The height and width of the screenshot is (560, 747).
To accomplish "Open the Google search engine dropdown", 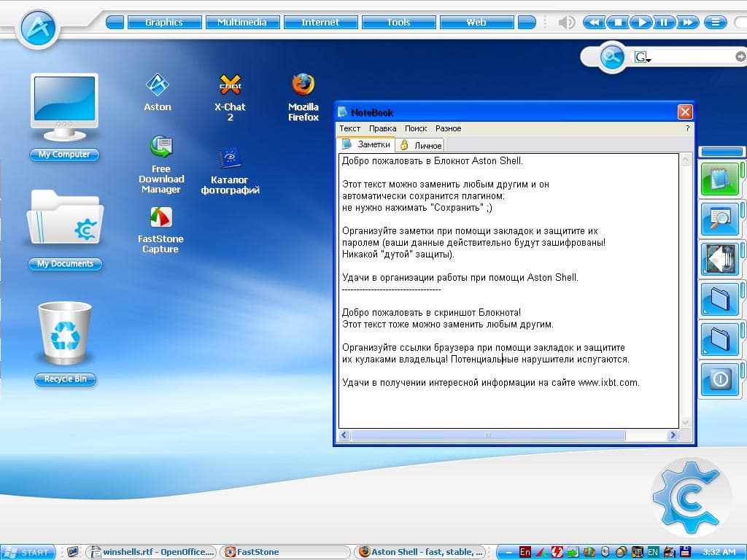I will [x=643, y=57].
